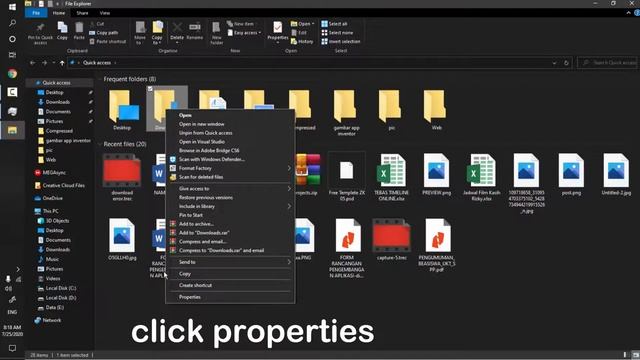The height and width of the screenshot is (360, 640).
Task: Switch to the Home ribbon tab
Action: pos(59,13)
